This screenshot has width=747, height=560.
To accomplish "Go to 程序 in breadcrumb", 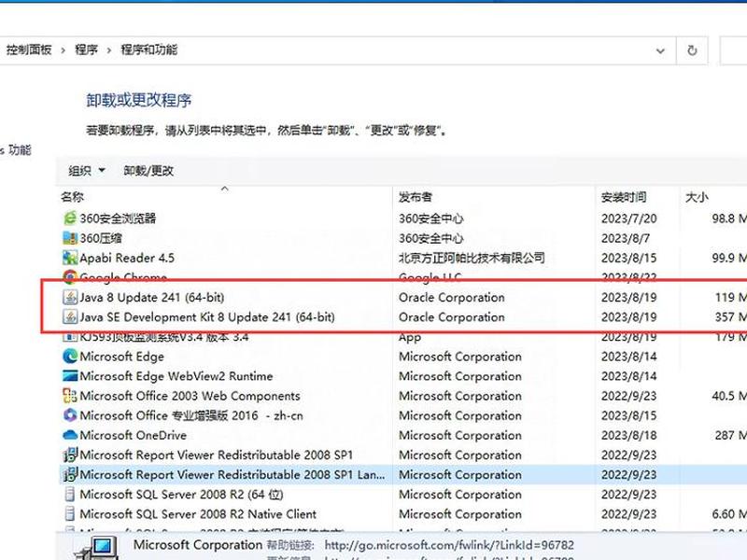I will coord(86,49).
